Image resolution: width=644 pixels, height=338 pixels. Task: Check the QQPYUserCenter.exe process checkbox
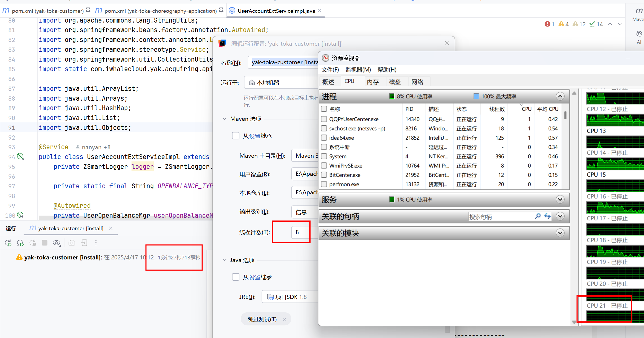click(324, 119)
